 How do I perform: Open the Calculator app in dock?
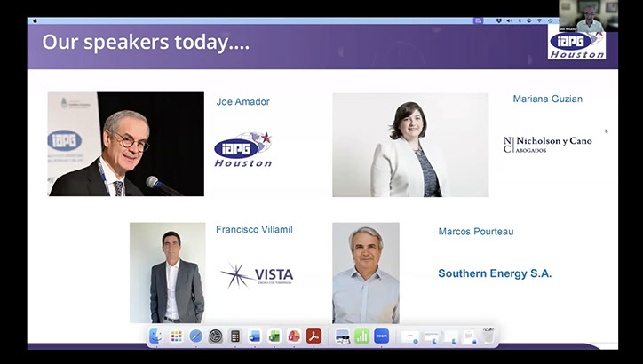point(235,336)
